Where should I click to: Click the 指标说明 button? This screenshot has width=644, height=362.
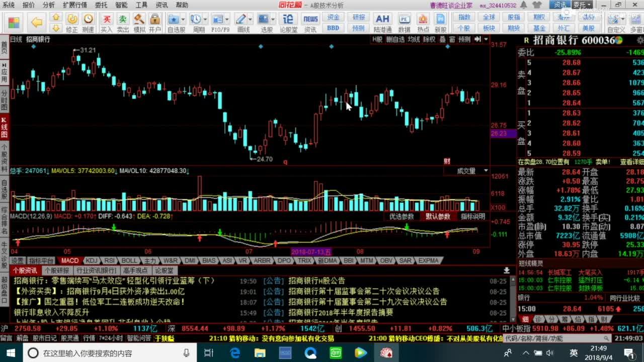click(473, 217)
